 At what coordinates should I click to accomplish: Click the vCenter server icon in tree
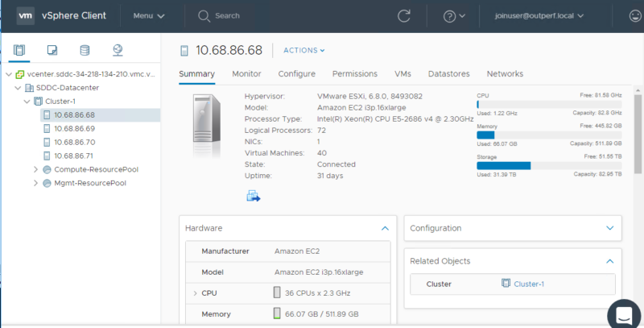click(x=19, y=74)
